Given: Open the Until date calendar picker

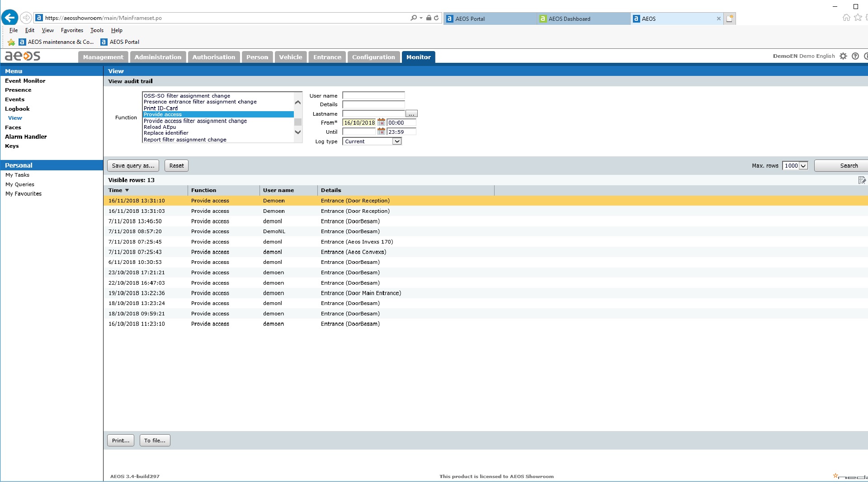Looking at the screenshot, I should tap(381, 131).
